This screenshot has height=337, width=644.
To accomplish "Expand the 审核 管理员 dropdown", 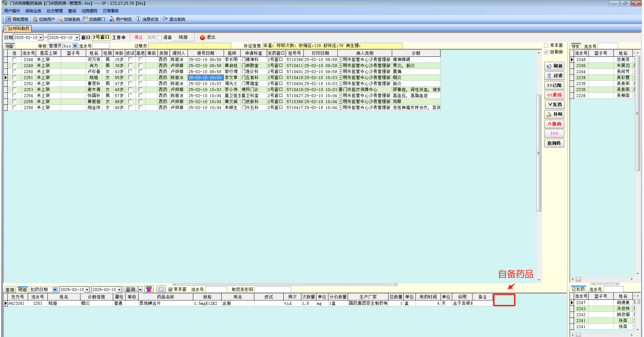I will [75, 46].
